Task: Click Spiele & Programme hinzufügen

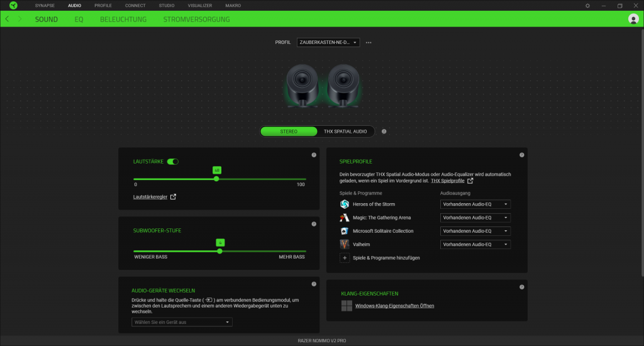Action: (386, 258)
